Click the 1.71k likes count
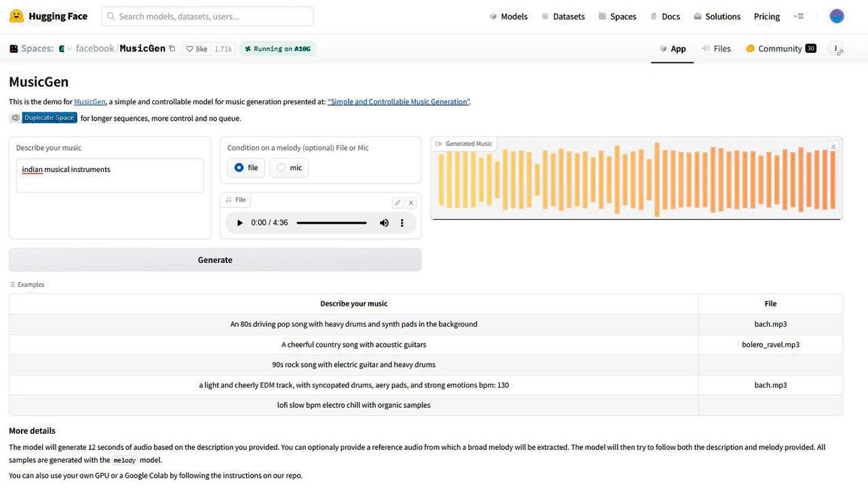868x488 pixels. pos(223,49)
